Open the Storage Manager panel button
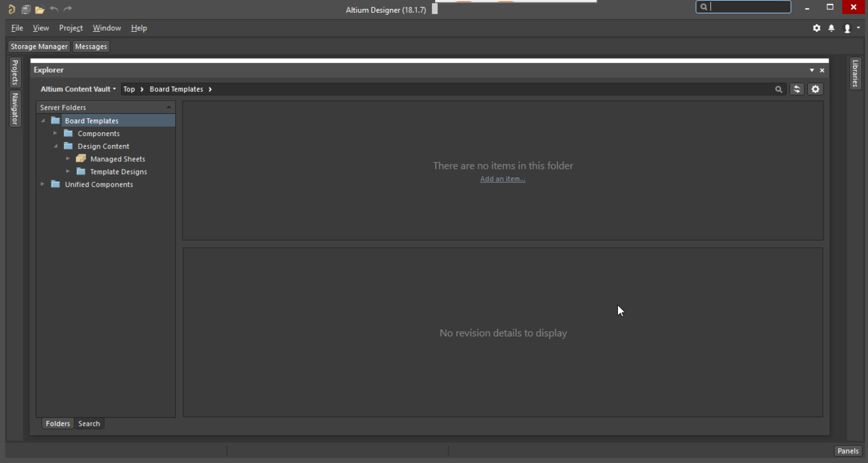This screenshot has height=463, width=868. click(39, 47)
